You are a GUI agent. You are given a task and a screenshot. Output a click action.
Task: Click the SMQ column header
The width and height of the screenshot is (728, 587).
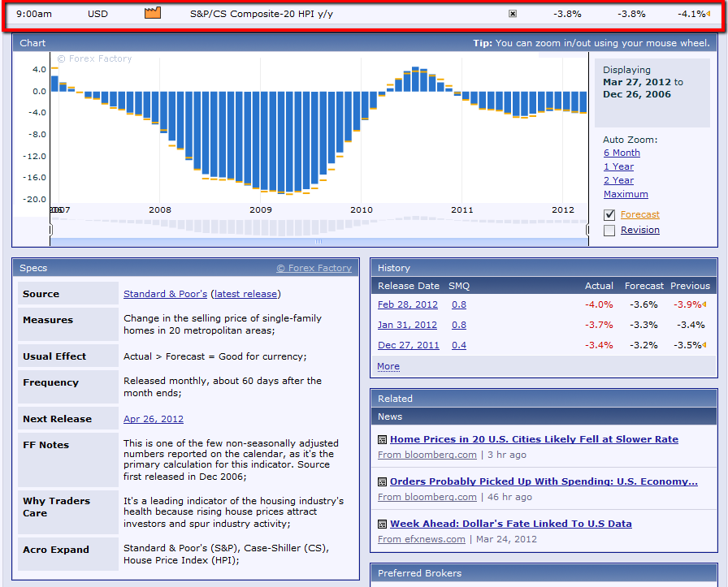(x=459, y=286)
